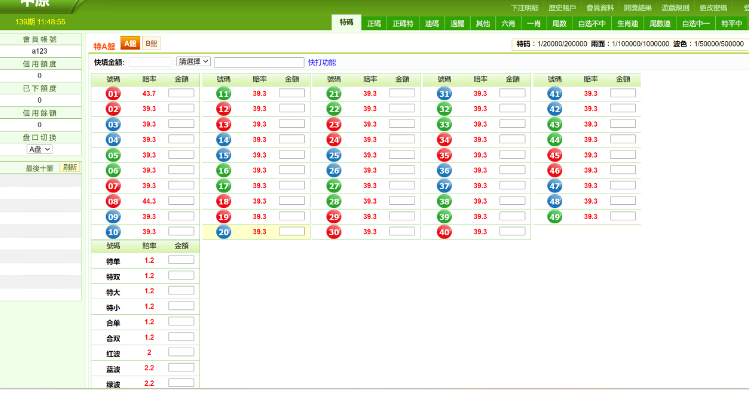
Task: Click the amount field for 特单
Action: coord(181,260)
